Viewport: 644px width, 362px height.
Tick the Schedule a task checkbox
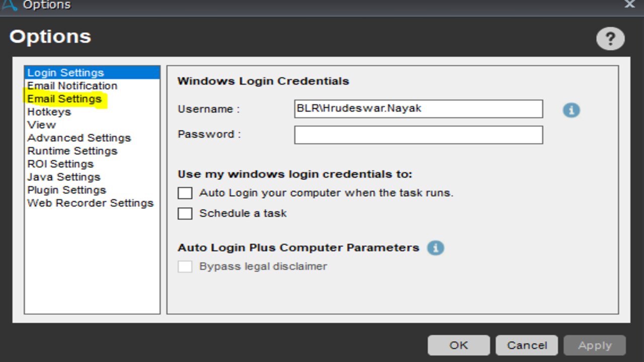pos(185,214)
